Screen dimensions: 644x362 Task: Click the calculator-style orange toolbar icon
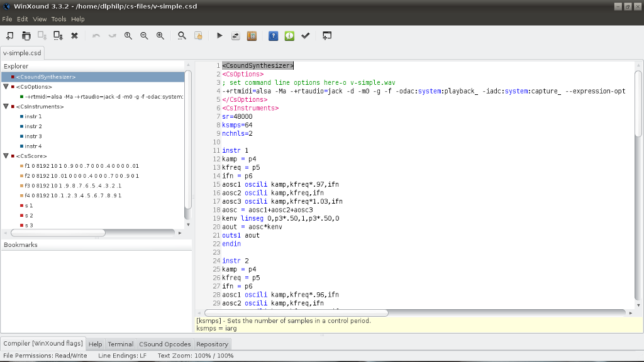[x=252, y=36]
